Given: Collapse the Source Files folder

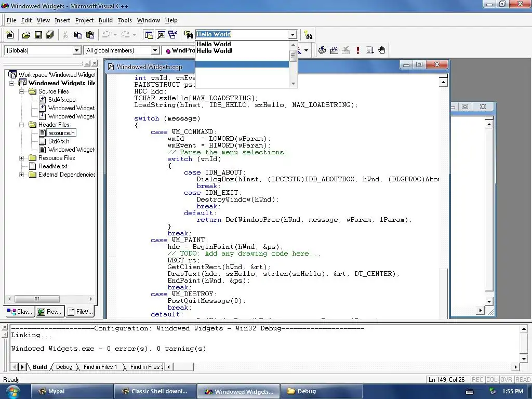Looking at the screenshot, I should point(22,91).
